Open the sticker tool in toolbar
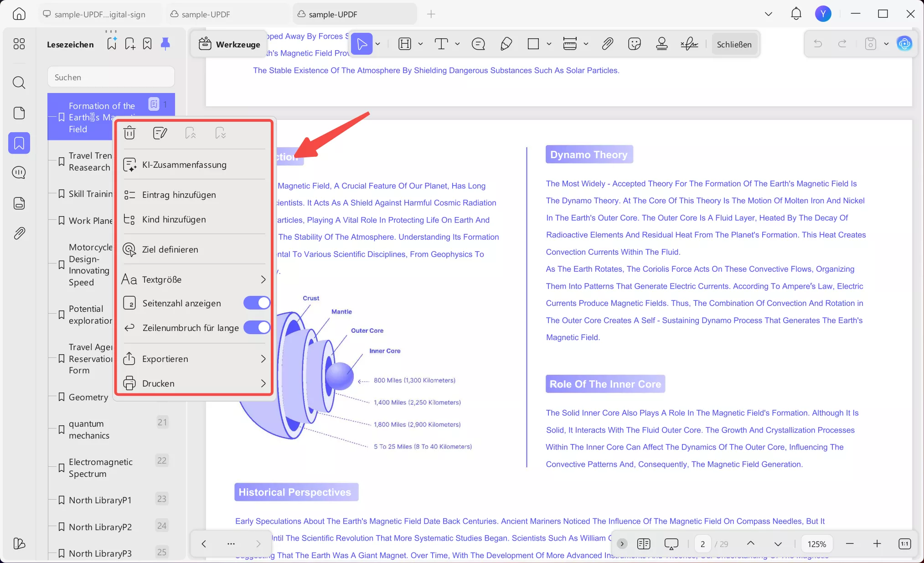 (x=634, y=44)
